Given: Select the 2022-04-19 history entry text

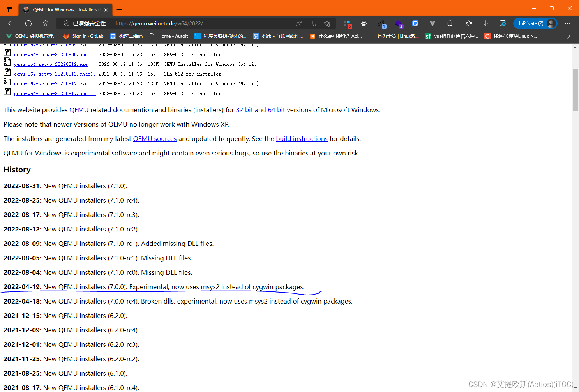Looking at the screenshot, I should point(154,287).
